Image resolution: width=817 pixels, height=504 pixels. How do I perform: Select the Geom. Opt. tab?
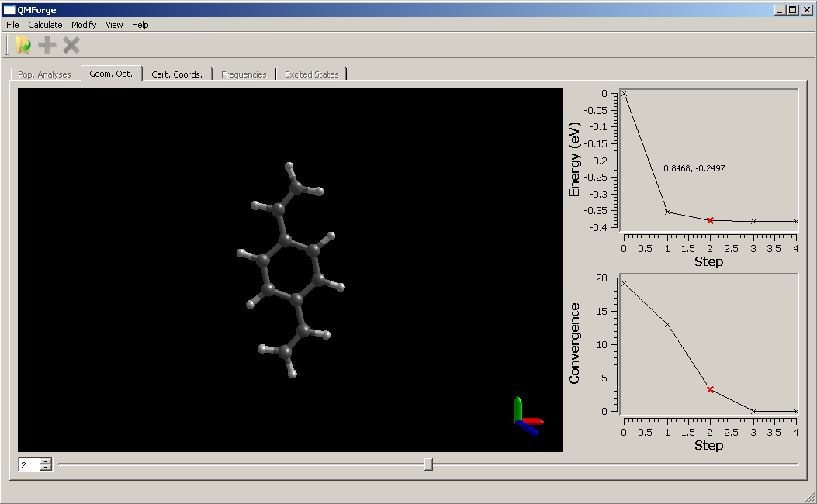(111, 74)
